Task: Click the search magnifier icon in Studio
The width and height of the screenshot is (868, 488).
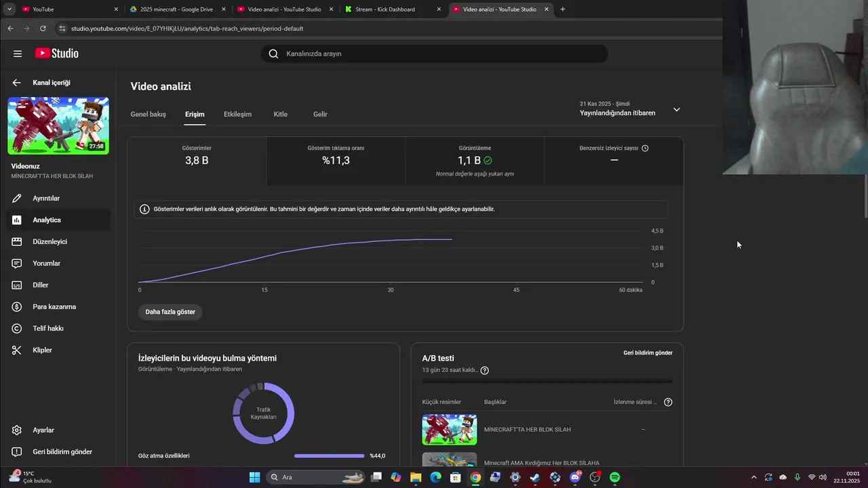Action: tap(273, 54)
